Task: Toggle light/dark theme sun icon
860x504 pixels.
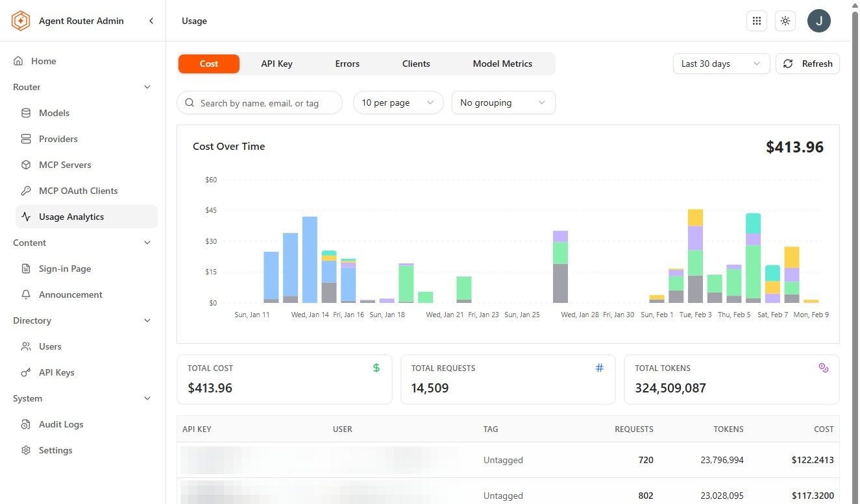Action: click(x=785, y=21)
